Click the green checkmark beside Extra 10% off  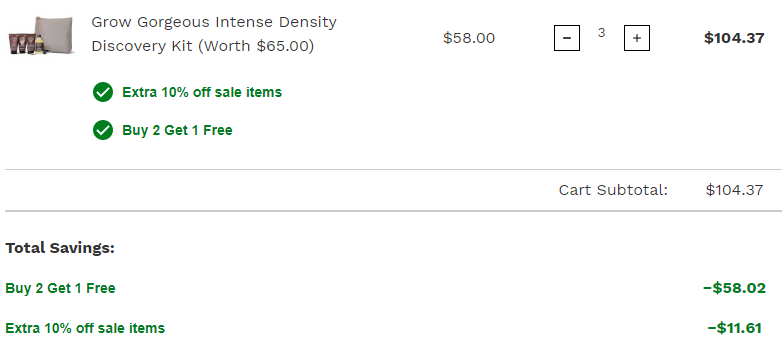103,92
